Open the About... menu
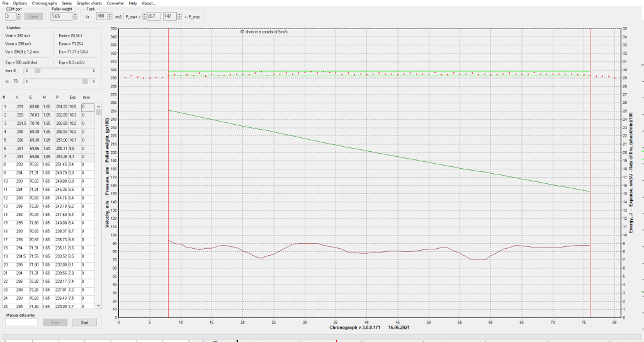 tap(149, 3)
